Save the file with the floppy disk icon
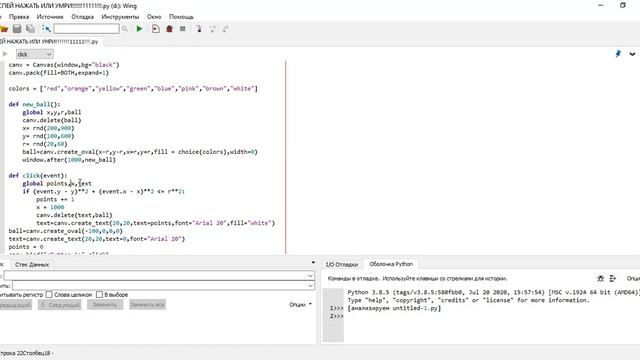 click(17, 29)
